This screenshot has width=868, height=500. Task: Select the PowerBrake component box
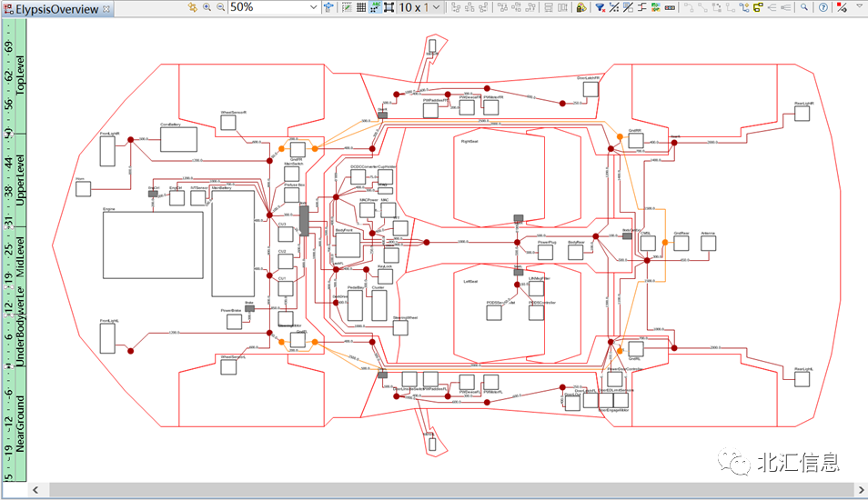pyautogui.click(x=234, y=321)
